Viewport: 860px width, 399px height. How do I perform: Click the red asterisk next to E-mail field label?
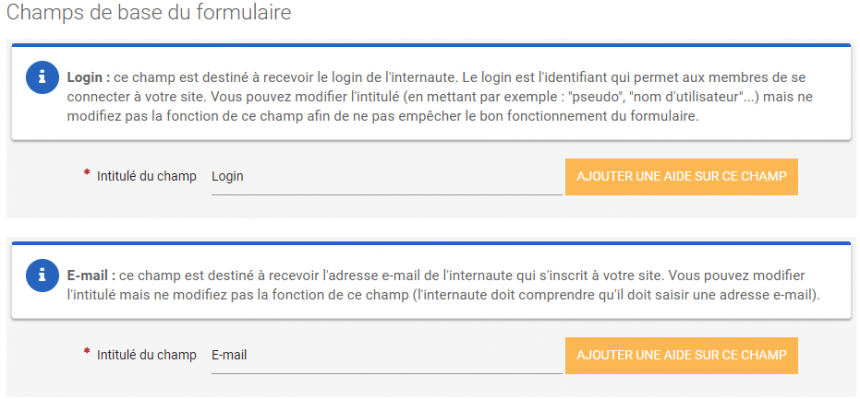(x=87, y=352)
